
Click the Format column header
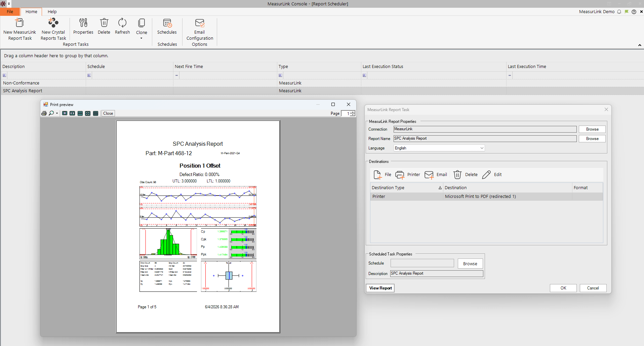coord(587,188)
